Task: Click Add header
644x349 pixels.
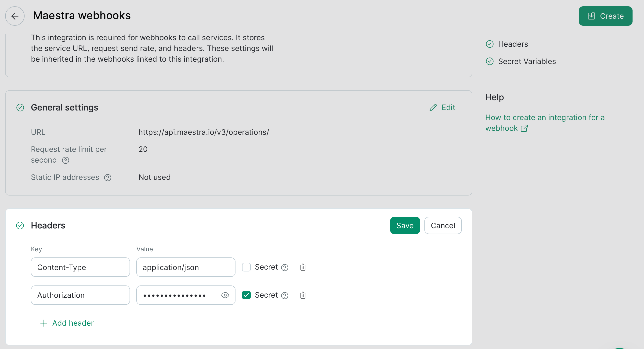Action: [x=67, y=323]
